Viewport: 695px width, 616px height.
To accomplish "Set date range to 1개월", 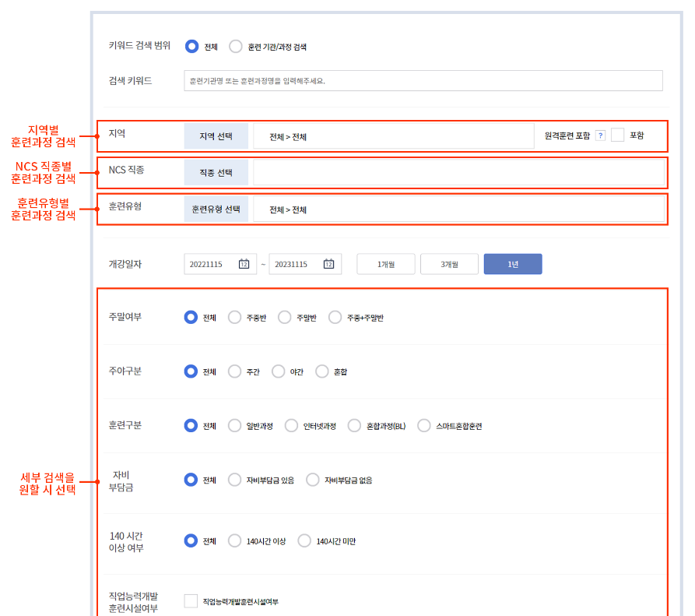I will point(385,264).
